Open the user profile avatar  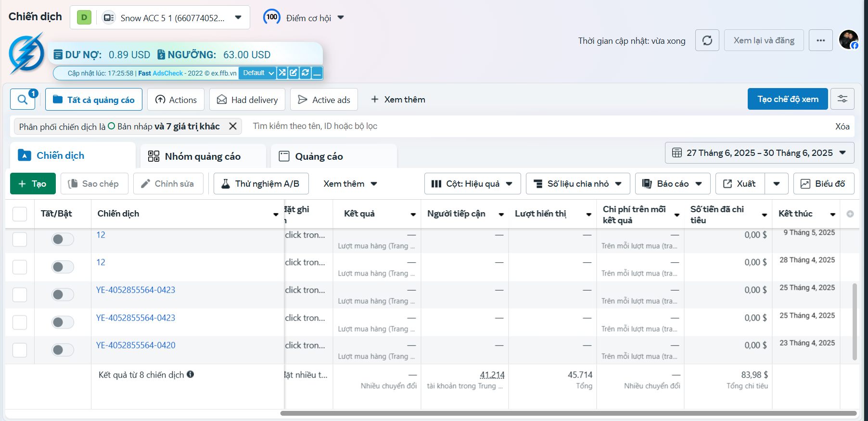coord(848,39)
